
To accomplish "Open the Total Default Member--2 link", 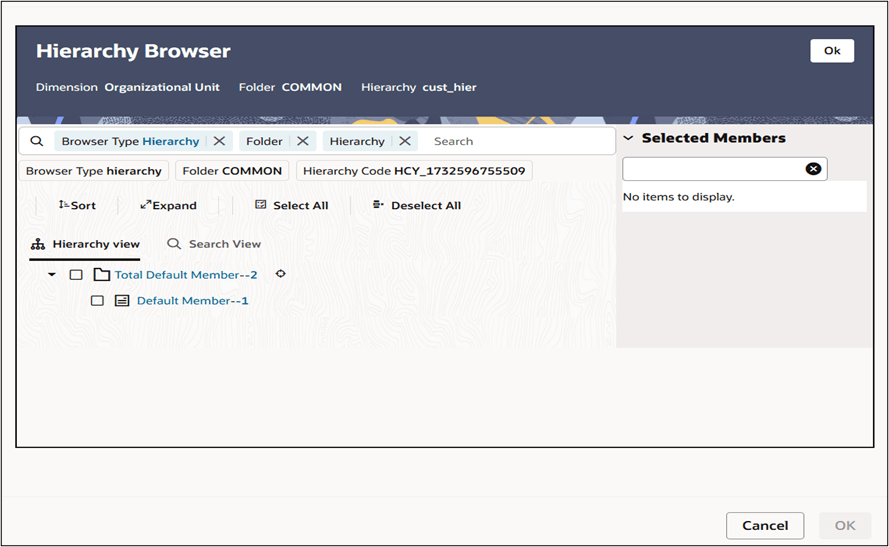I will pyautogui.click(x=186, y=275).
